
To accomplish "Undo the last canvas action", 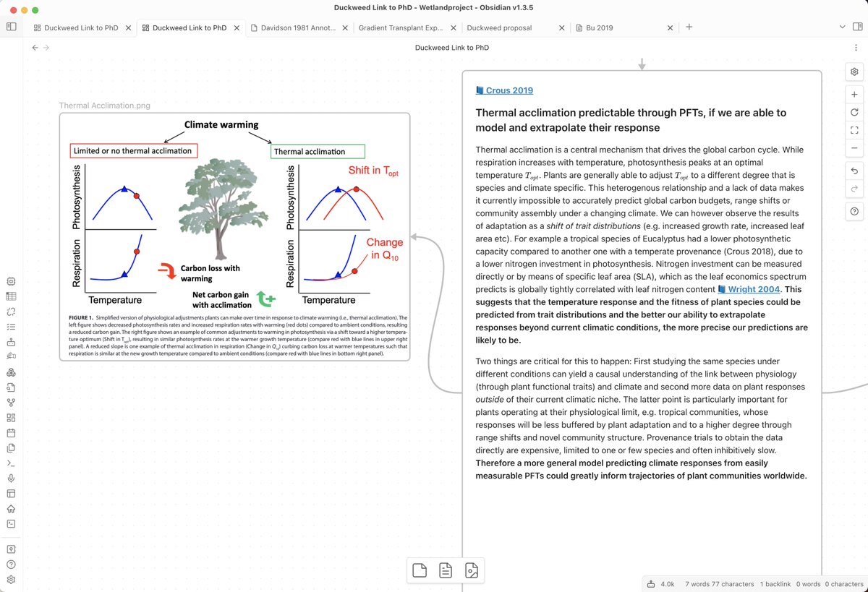I will click(854, 171).
